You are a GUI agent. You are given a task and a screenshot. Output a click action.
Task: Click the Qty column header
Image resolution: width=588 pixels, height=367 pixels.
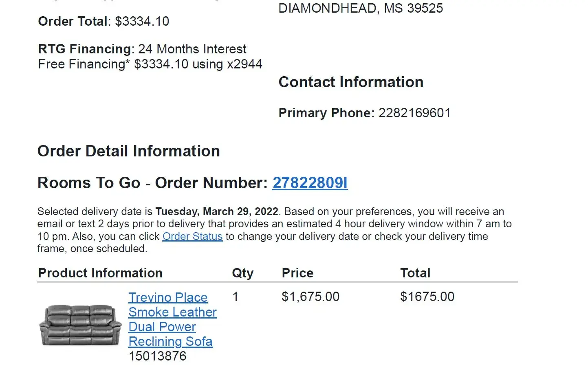(x=242, y=273)
